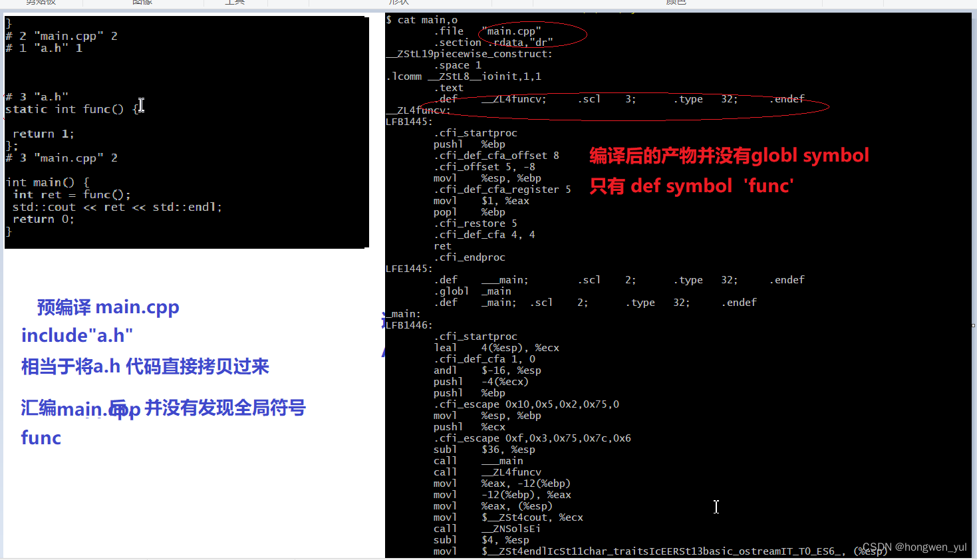Click the 'call __ZL4funcv' instruction

(x=488, y=472)
